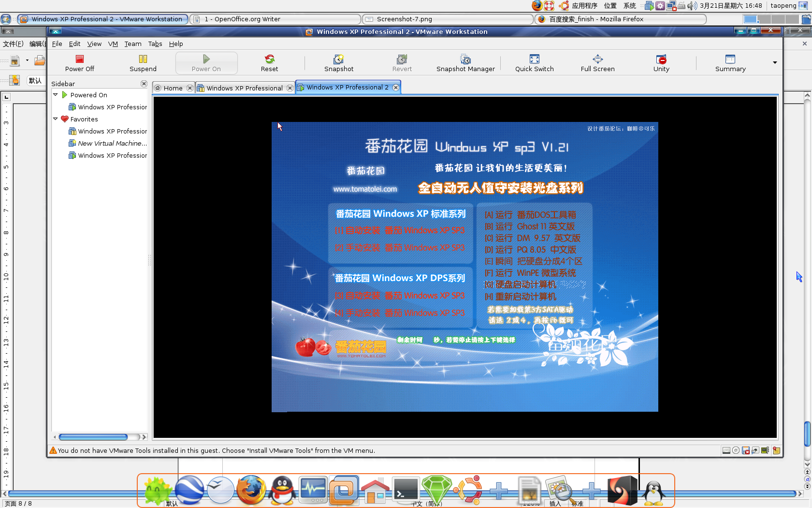Click inside the VM display screen
The image size is (812, 508).
[465, 267]
